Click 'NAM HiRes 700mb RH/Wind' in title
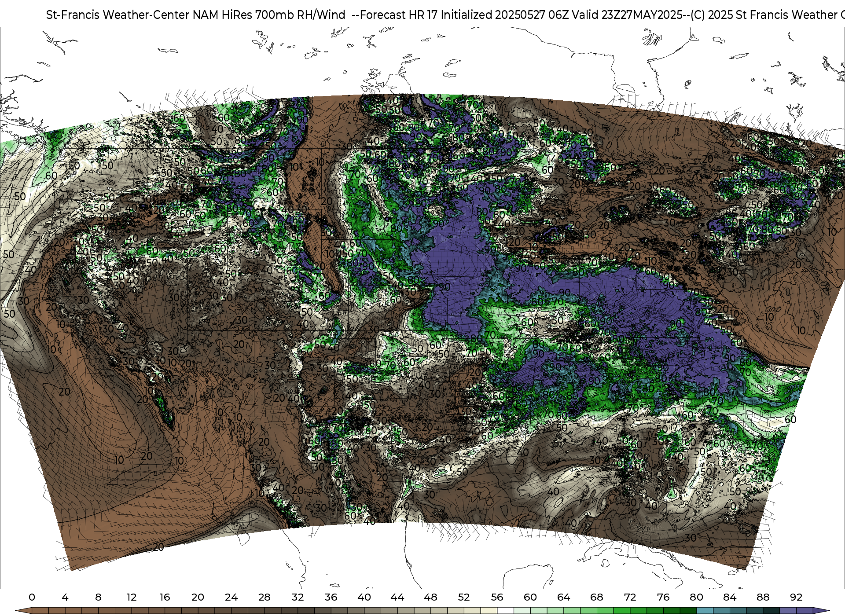 click(x=269, y=15)
